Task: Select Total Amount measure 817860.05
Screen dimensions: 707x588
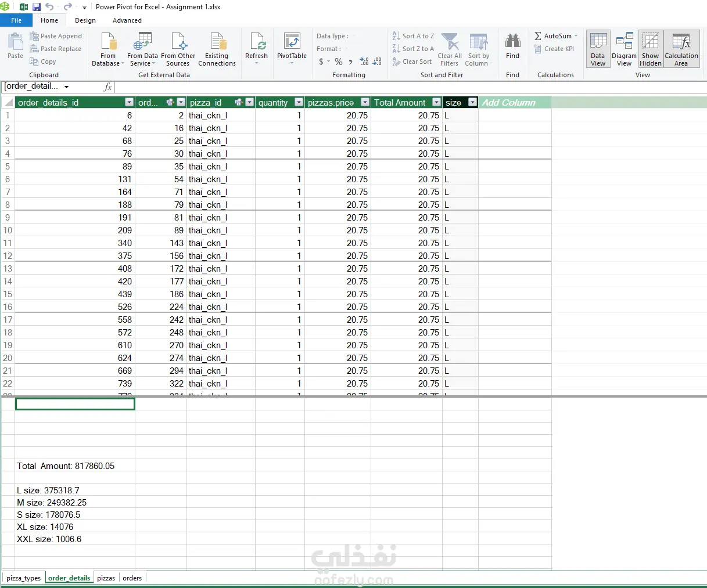Action: tap(75, 466)
